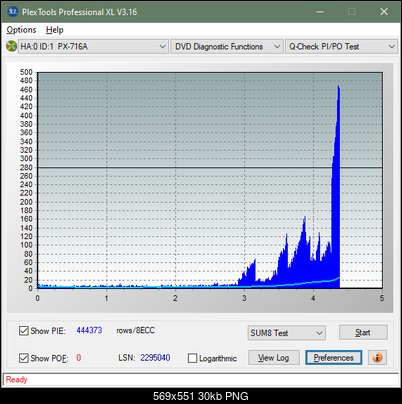Click the LSN: label

127,358
